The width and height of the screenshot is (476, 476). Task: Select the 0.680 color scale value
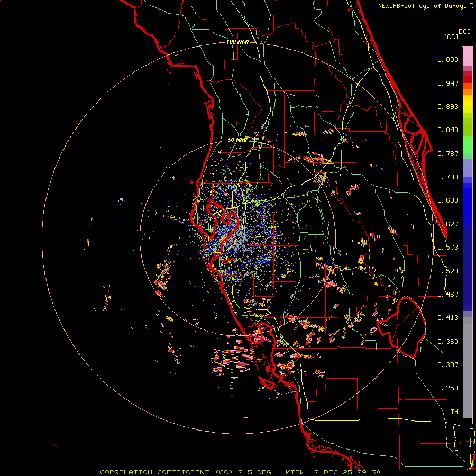[448, 200]
